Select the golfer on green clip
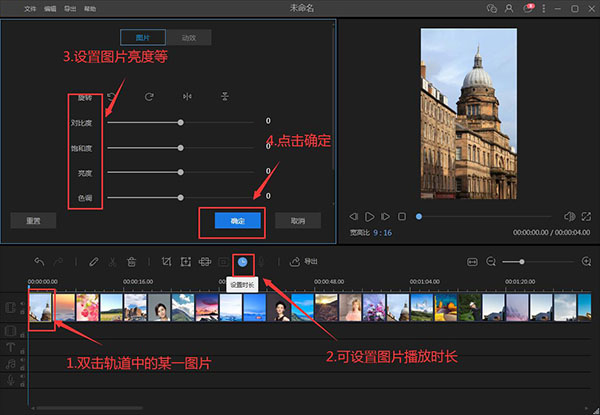The image size is (600, 415). click(470, 308)
